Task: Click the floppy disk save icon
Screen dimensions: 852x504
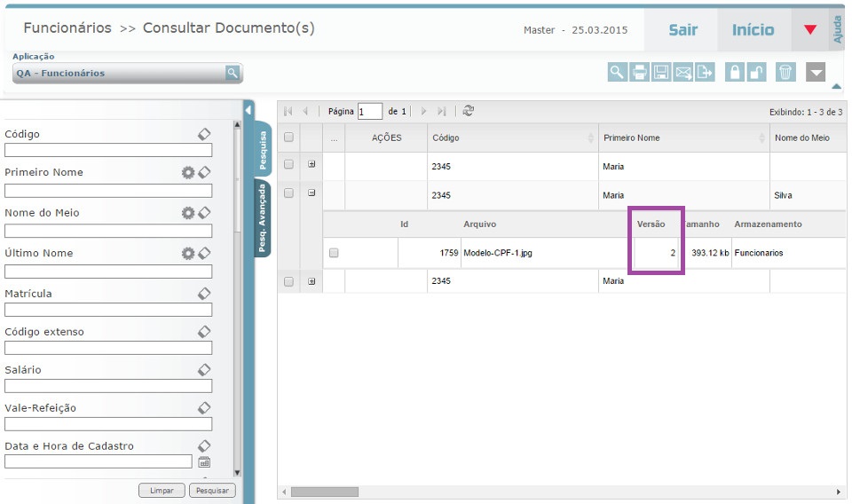Action: pos(661,73)
